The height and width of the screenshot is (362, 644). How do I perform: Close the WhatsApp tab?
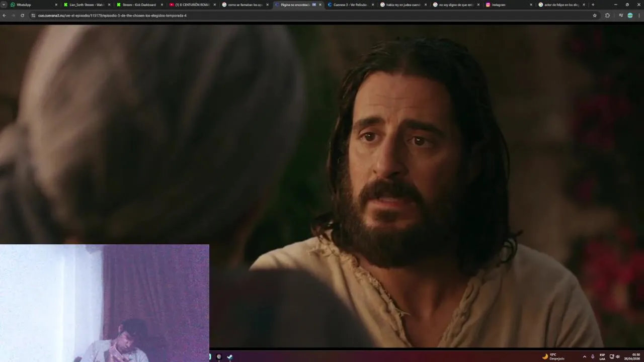click(56, 5)
